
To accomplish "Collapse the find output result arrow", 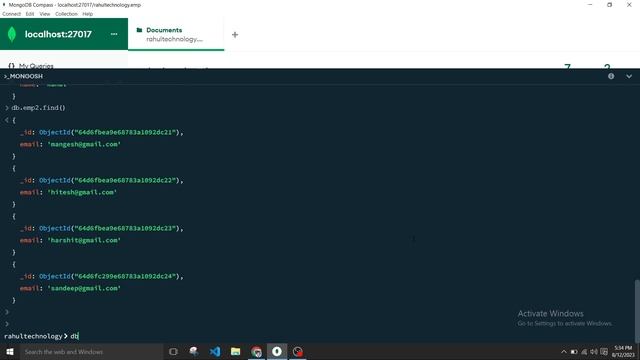I will tap(7, 120).
